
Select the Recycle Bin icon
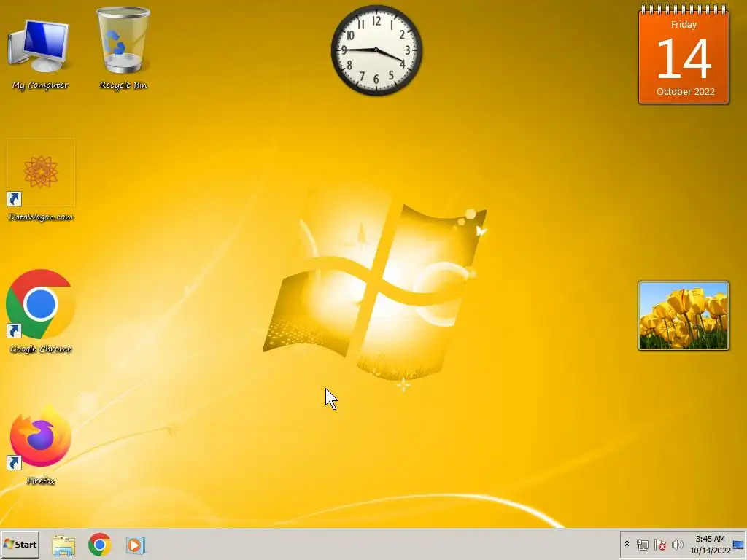123,41
